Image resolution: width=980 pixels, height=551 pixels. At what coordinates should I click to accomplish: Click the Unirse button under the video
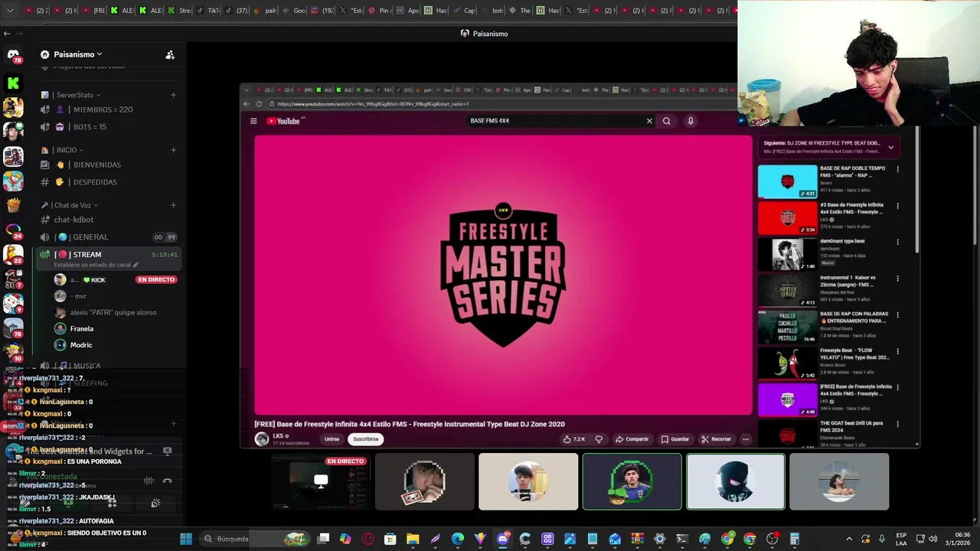coord(332,439)
